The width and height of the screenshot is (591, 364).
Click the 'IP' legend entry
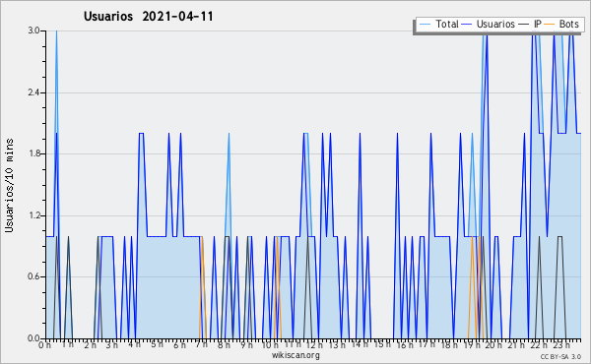pyautogui.click(x=538, y=24)
